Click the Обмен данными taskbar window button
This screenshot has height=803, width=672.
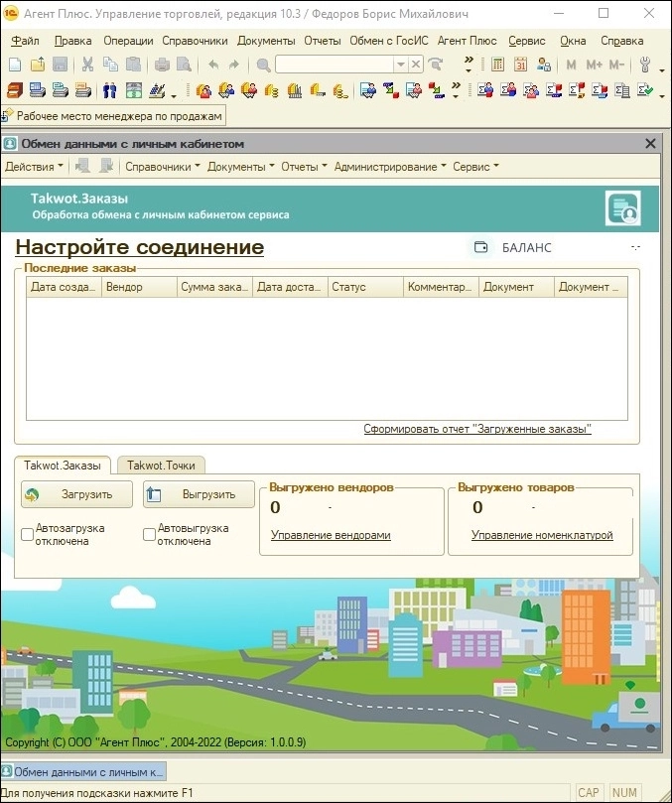coord(83,772)
